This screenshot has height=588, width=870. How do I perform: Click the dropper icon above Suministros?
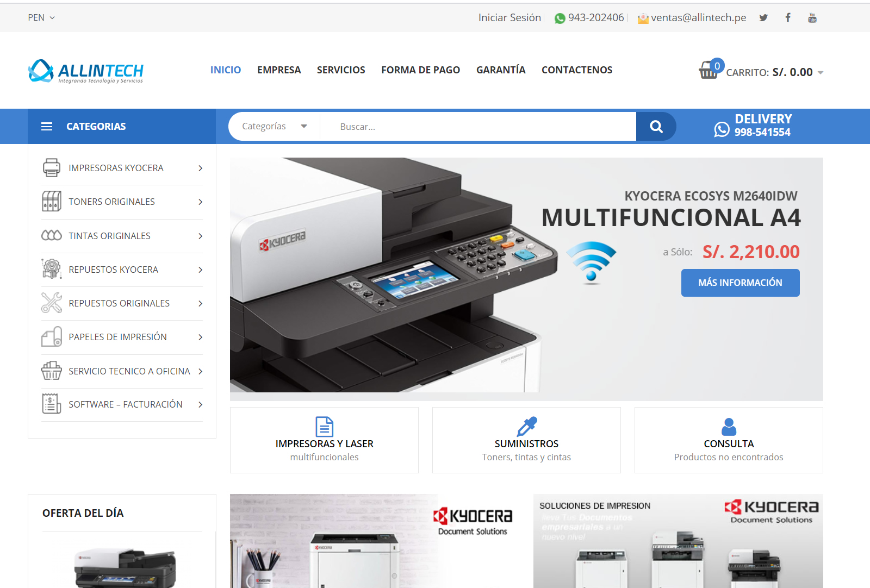click(527, 427)
